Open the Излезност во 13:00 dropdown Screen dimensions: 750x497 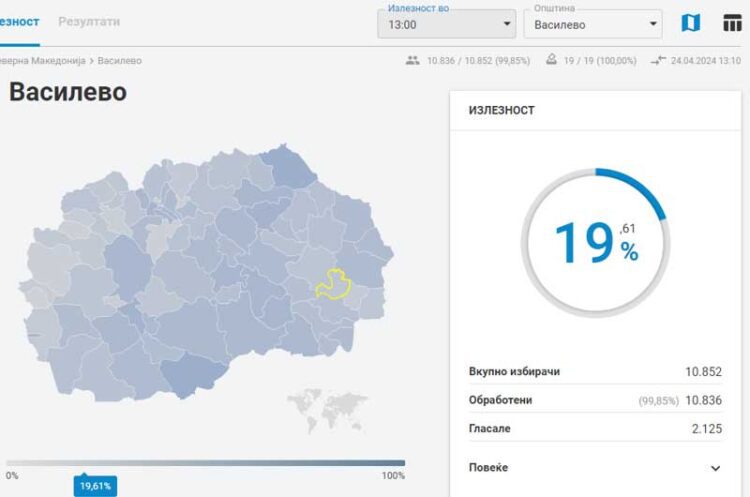[447, 24]
